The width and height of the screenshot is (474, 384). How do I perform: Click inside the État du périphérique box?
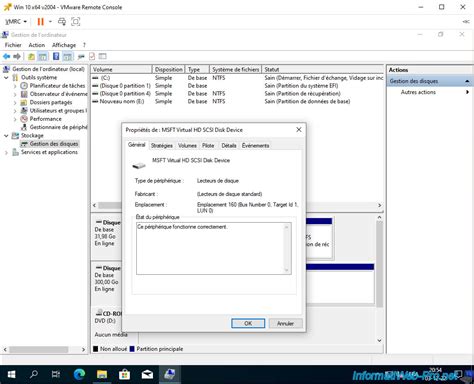click(x=213, y=248)
